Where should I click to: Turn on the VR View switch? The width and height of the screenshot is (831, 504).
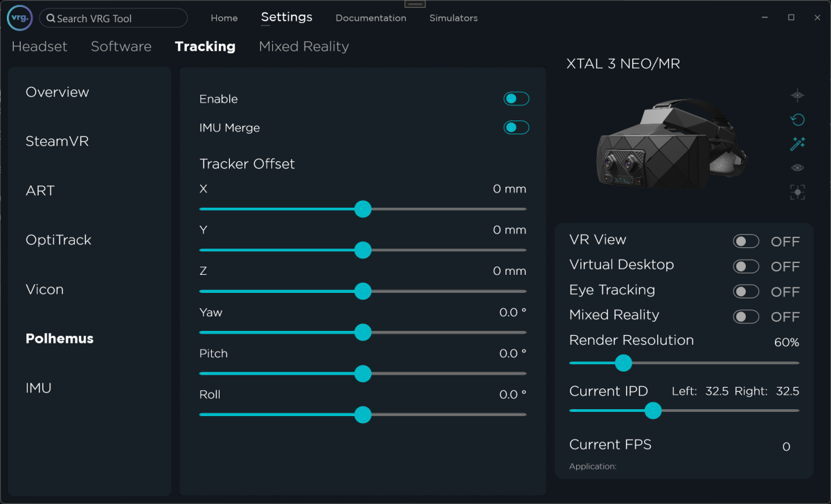747,241
